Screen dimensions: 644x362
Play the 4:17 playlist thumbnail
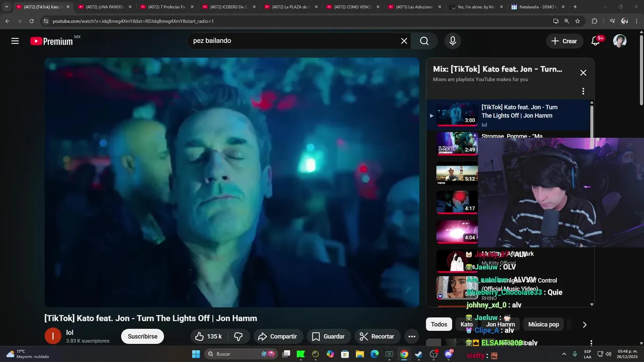pyautogui.click(x=457, y=202)
